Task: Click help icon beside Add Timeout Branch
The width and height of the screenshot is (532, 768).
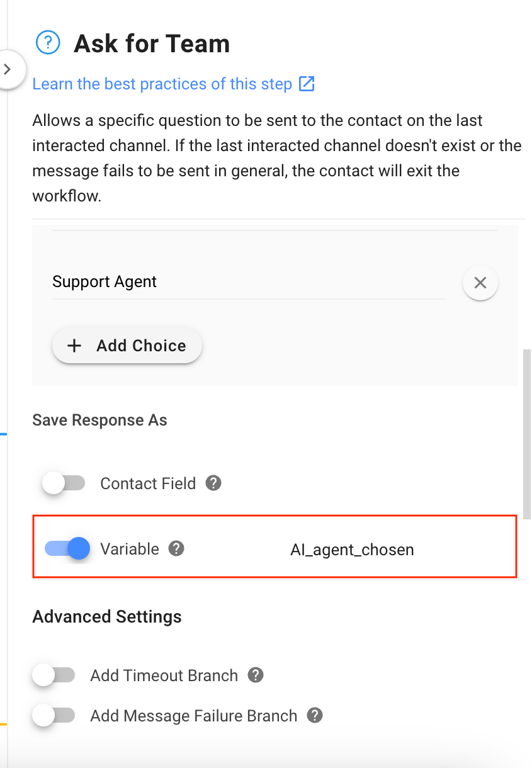Action: point(255,675)
